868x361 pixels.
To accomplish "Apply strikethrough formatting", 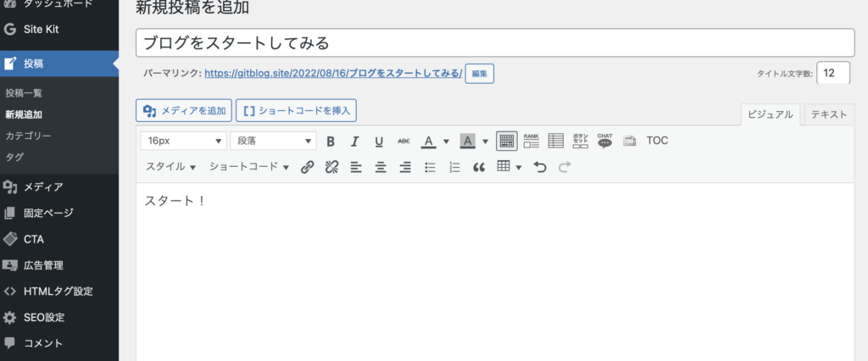I will click(403, 142).
